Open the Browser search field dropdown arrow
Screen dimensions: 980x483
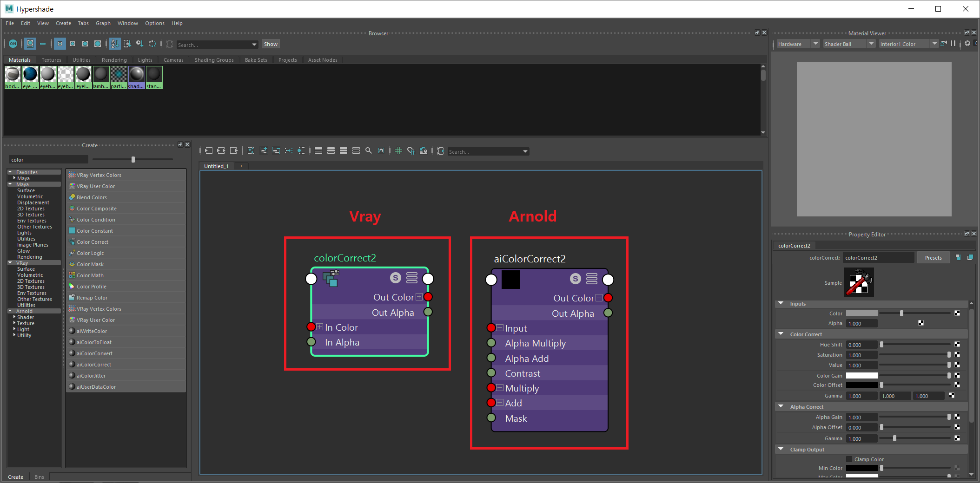[x=254, y=45]
